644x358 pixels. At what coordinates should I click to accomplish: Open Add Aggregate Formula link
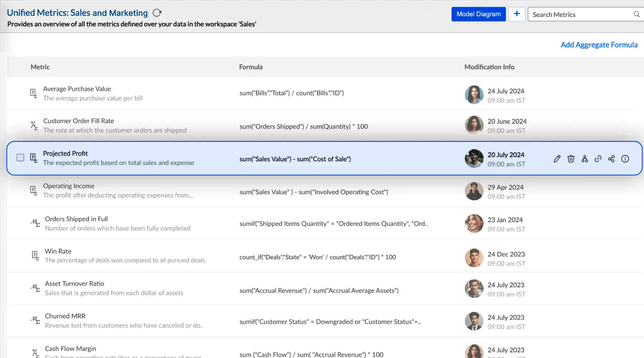point(599,45)
